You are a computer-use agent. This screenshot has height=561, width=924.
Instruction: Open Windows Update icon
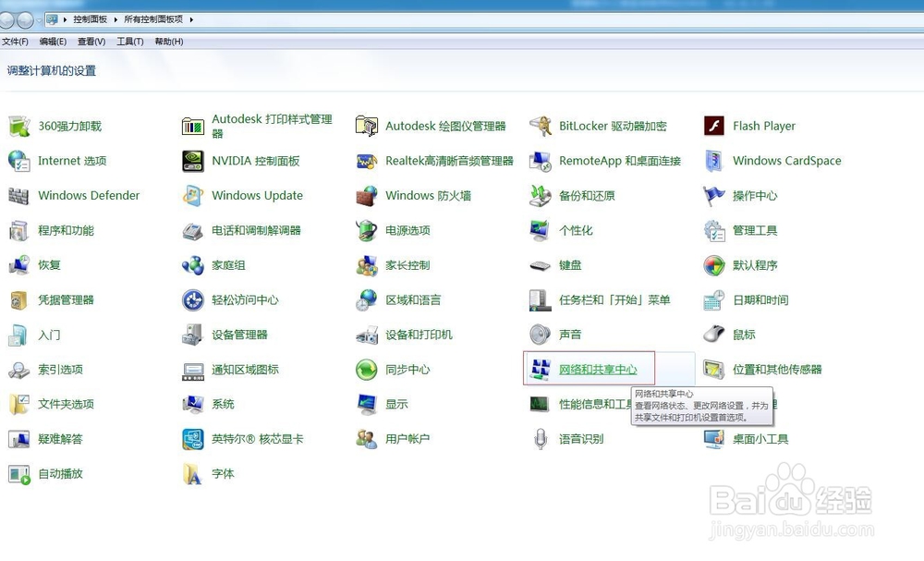[193, 196]
